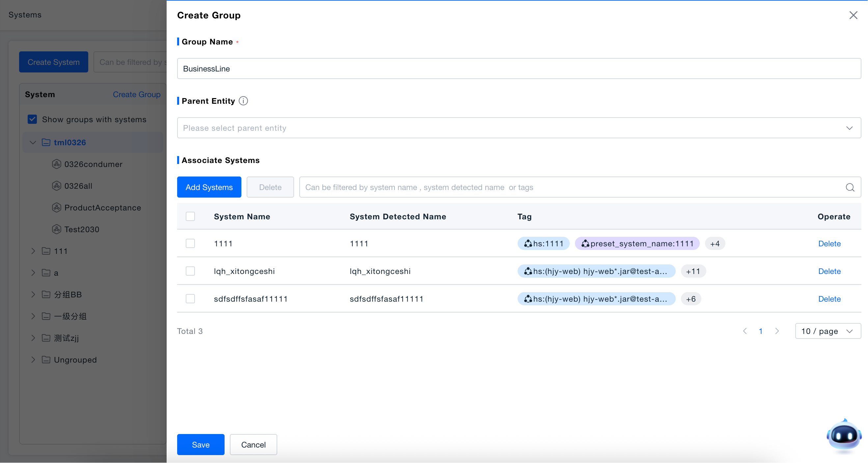Click the System Name column header
The height and width of the screenshot is (463, 868).
242,216
